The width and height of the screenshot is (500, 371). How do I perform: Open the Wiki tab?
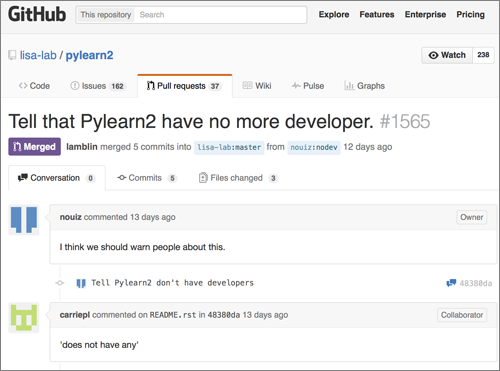click(257, 86)
